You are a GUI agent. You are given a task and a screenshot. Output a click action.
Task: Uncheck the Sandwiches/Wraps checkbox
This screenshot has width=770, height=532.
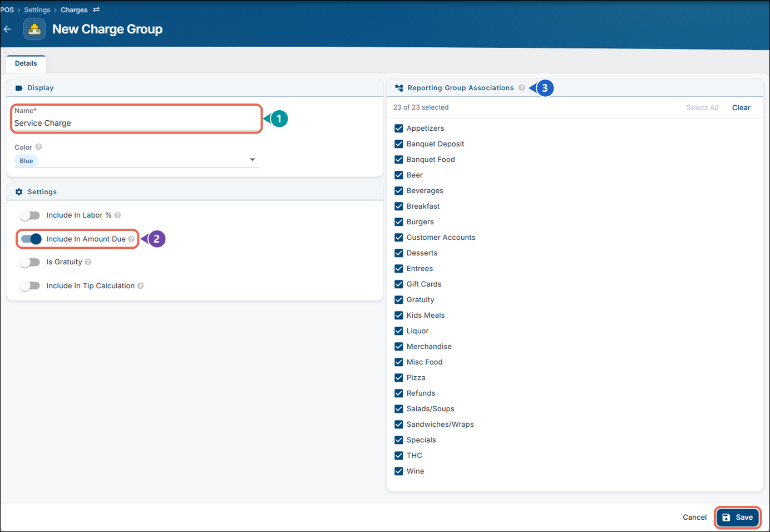(x=398, y=424)
